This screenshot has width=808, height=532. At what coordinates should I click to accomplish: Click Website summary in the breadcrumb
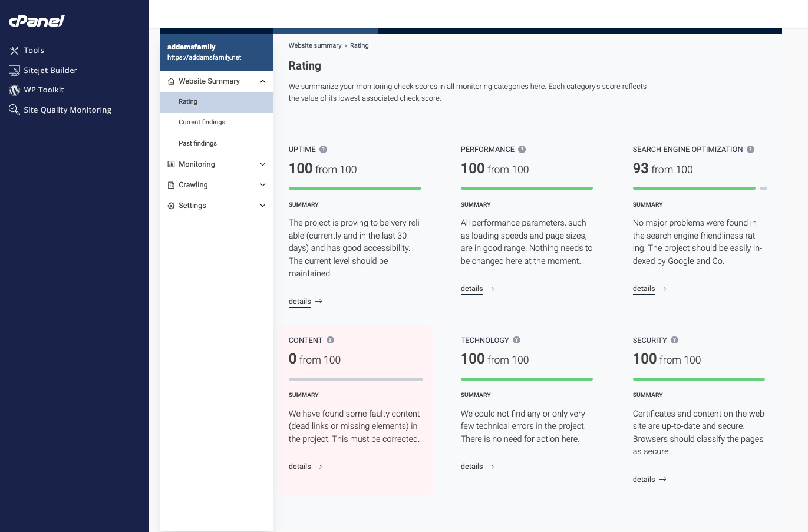tap(315, 45)
